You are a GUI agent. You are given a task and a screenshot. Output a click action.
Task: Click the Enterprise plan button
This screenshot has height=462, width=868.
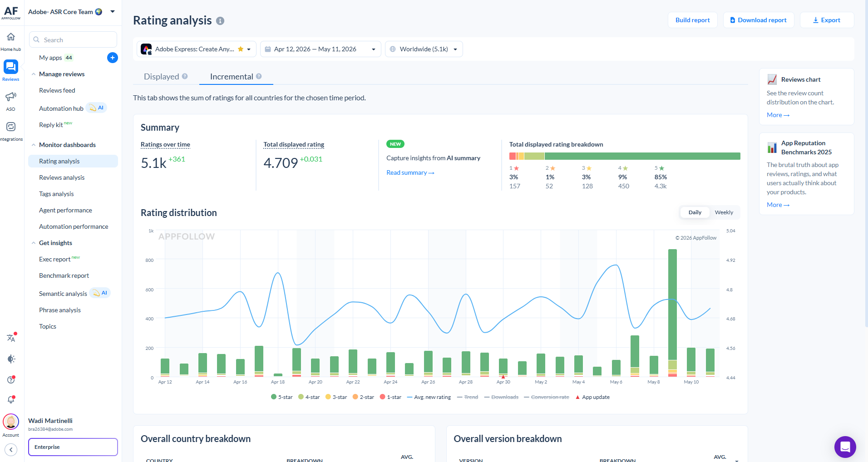73,447
